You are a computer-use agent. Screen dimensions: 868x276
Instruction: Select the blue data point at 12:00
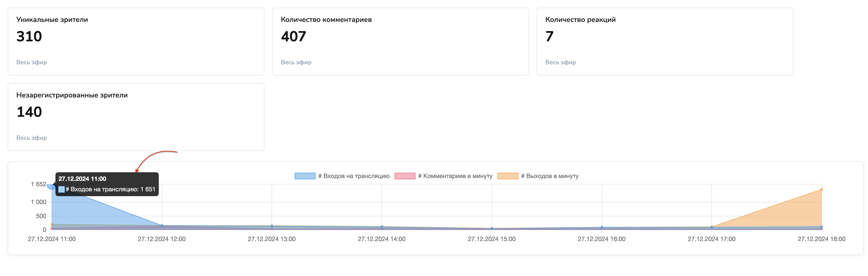pyautogui.click(x=162, y=226)
